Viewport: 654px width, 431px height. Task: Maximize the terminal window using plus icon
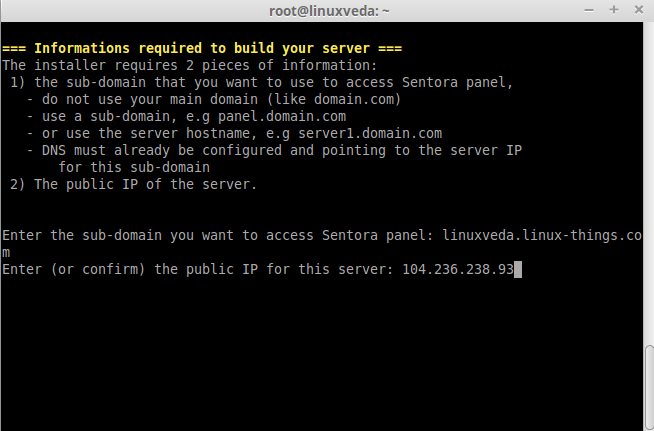pos(614,10)
